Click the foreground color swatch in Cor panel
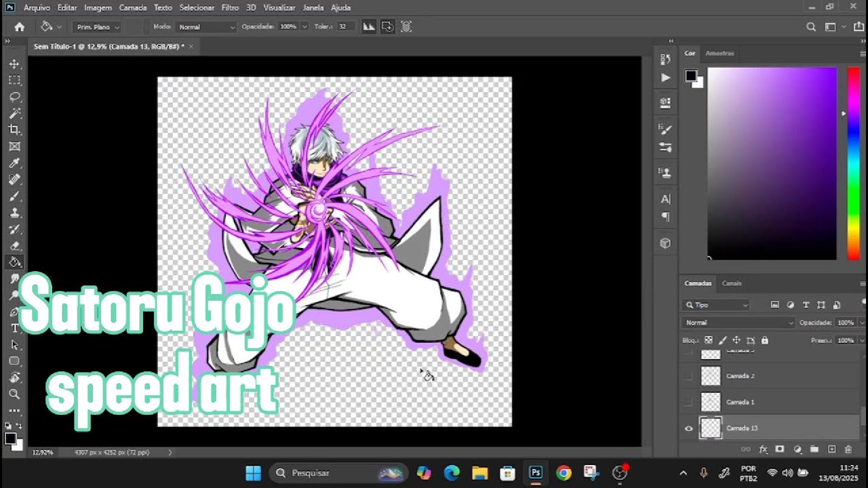 pos(690,75)
